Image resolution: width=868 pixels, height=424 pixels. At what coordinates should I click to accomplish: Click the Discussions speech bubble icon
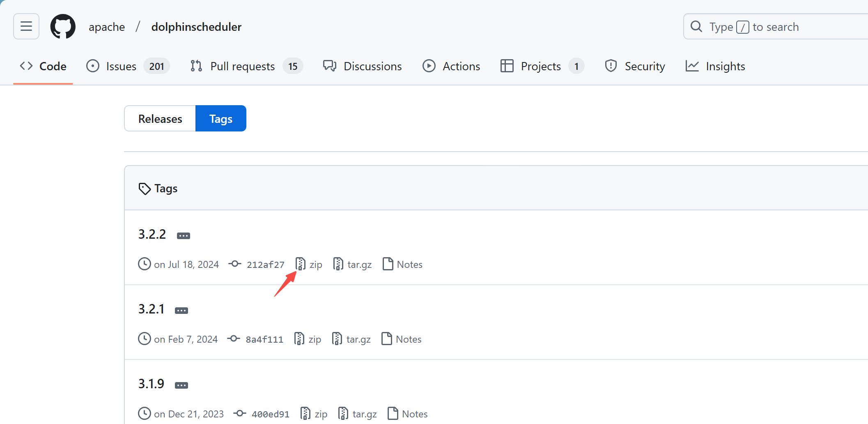[x=330, y=66]
